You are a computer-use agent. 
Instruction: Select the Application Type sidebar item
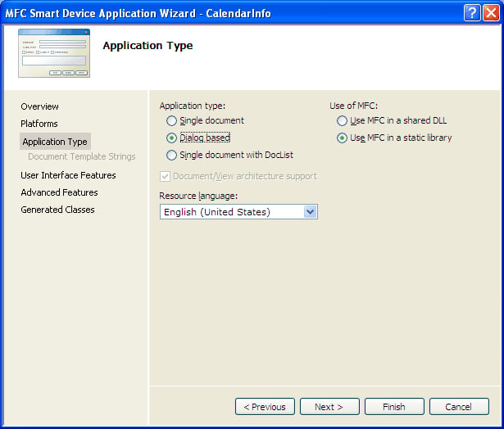click(x=55, y=142)
